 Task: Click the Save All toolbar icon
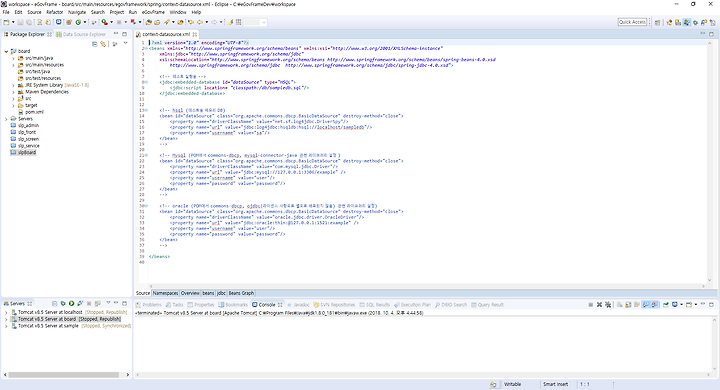[29, 22]
